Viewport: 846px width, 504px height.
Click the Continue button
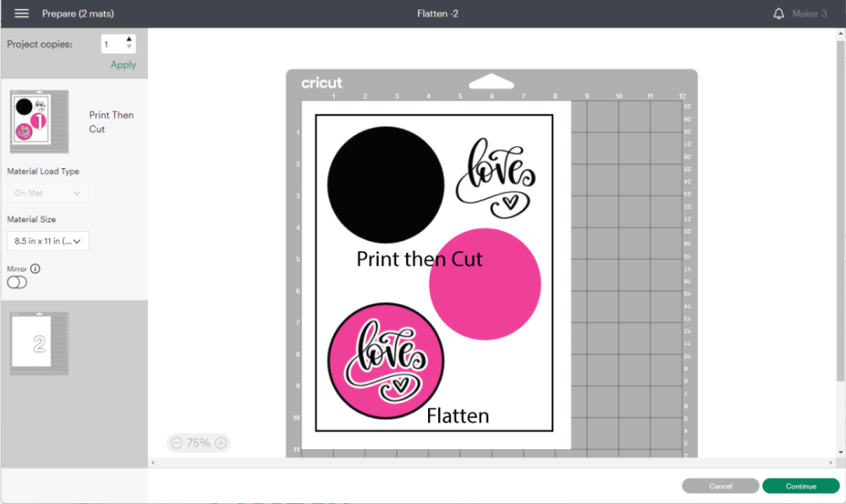tap(800, 486)
